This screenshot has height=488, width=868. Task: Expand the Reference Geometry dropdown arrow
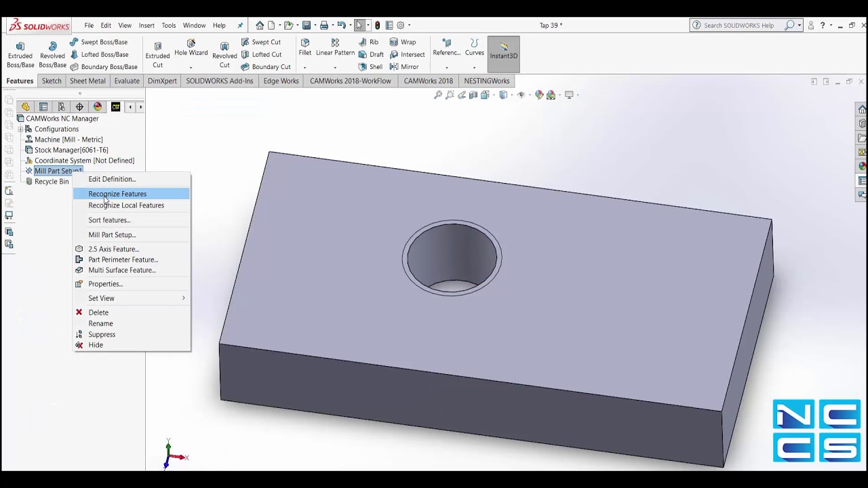pyautogui.click(x=446, y=67)
